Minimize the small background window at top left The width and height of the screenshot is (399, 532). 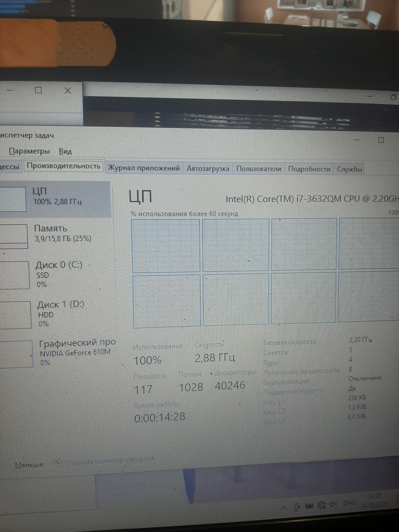tap(10, 90)
